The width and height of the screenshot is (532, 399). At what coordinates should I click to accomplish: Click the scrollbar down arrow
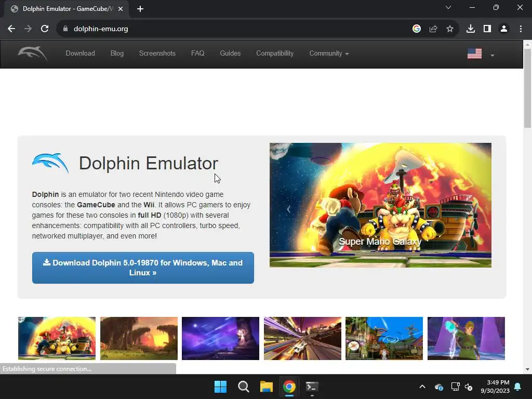coord(527,369)
